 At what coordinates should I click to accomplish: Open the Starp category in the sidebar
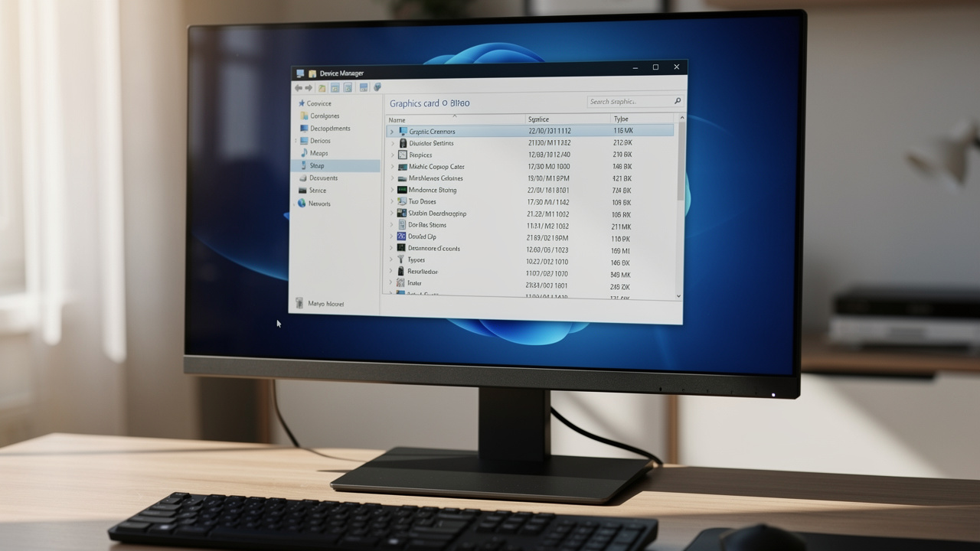tap(316, 165)
